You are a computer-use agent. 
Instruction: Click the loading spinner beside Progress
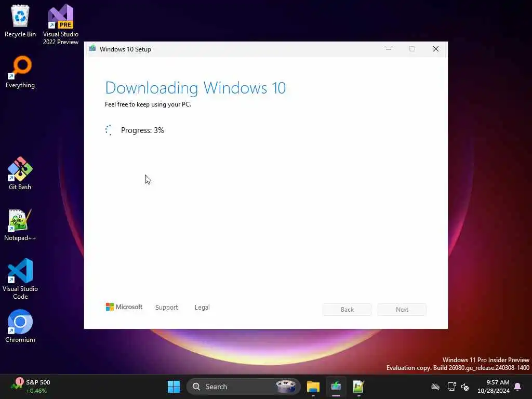click(x=109, y=130)
